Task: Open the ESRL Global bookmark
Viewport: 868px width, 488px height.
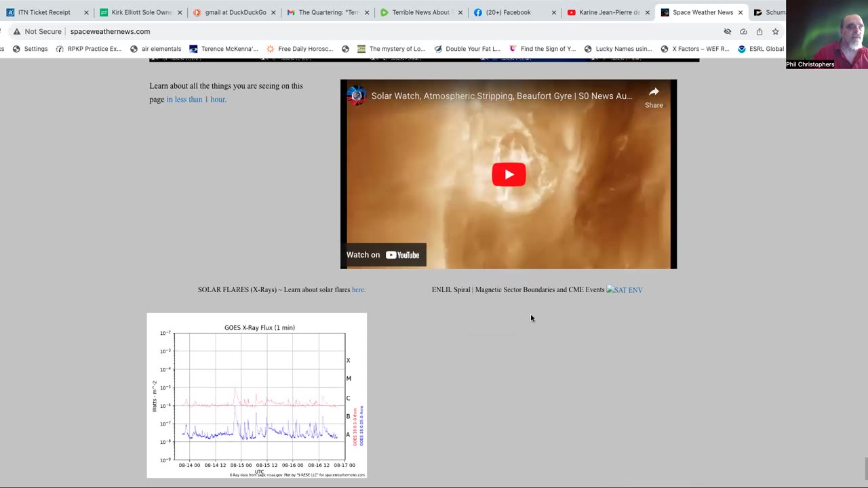Action: [x=761, y=49]
